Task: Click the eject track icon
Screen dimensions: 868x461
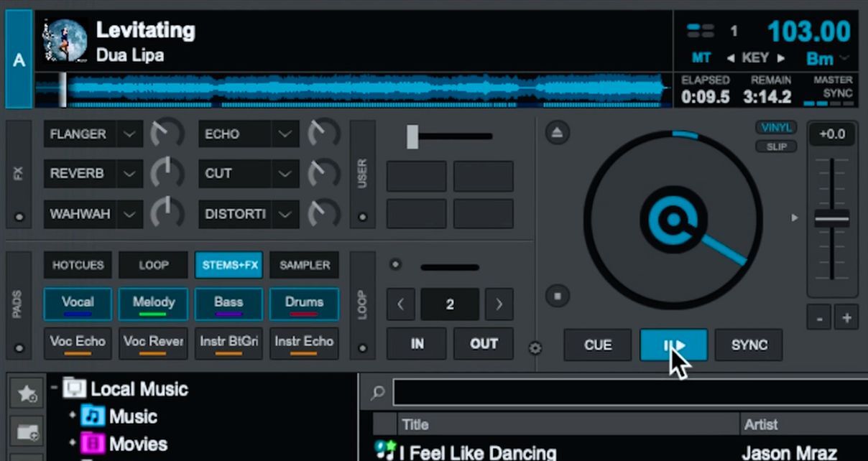Action: tap(557, 132)
